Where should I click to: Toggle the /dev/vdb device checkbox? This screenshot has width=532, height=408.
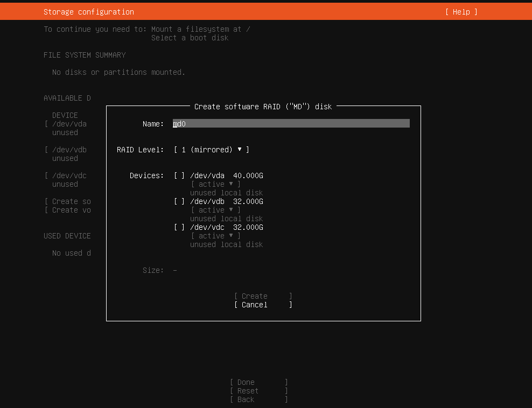(x=179, y=201)
